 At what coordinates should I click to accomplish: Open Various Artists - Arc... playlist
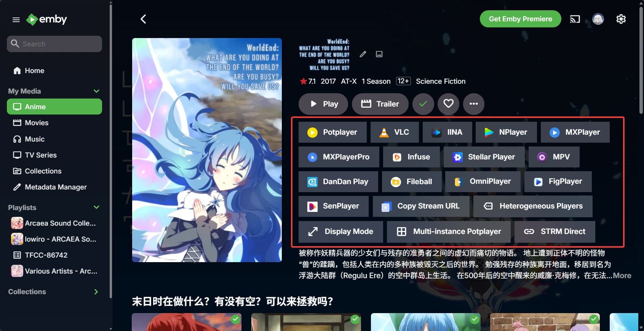[x=54, y=271]
